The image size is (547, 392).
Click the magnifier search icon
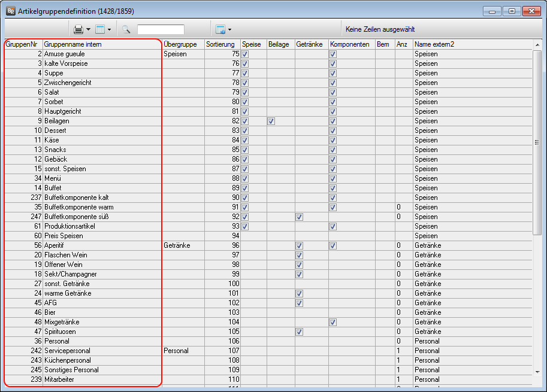tap(126, 29)
